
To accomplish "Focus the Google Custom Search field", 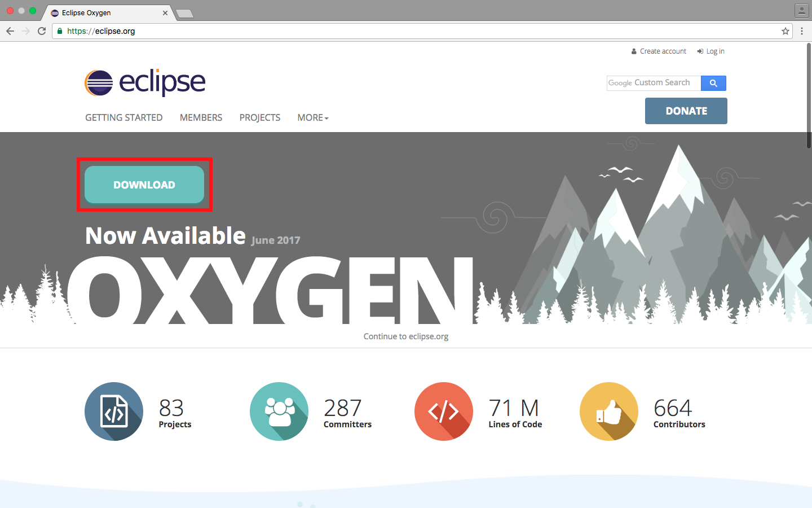I will tap(654, 83).
